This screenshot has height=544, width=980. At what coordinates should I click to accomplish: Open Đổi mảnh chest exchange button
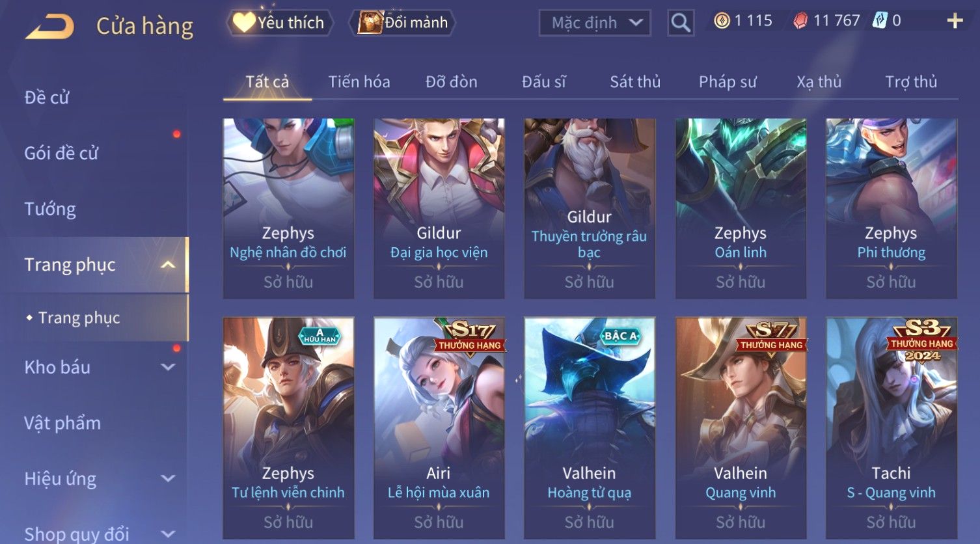[x=403, y=23]
